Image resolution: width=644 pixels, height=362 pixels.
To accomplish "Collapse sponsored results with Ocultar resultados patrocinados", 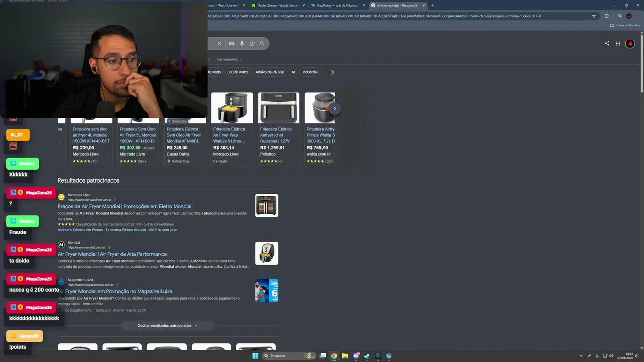I will 168,326.
